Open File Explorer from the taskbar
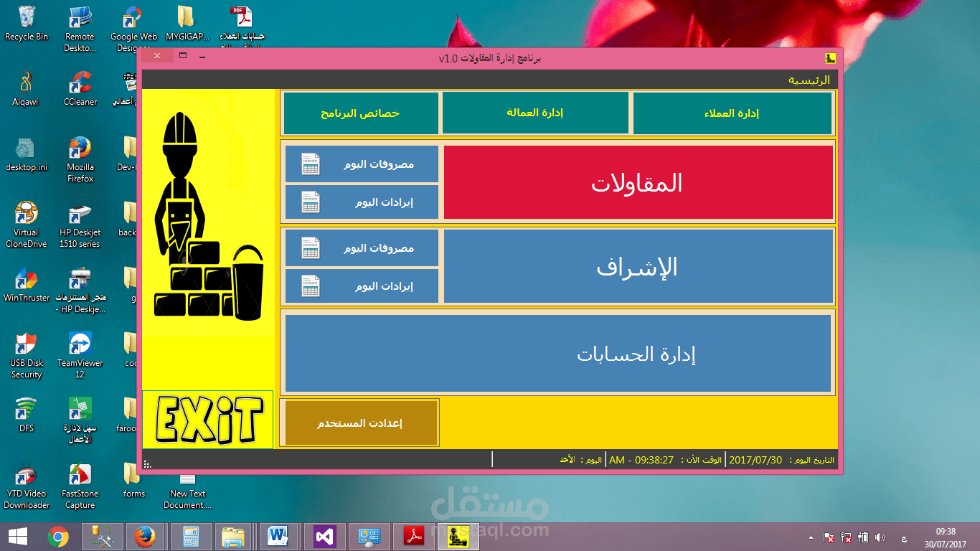 click(x=232, y=536)
